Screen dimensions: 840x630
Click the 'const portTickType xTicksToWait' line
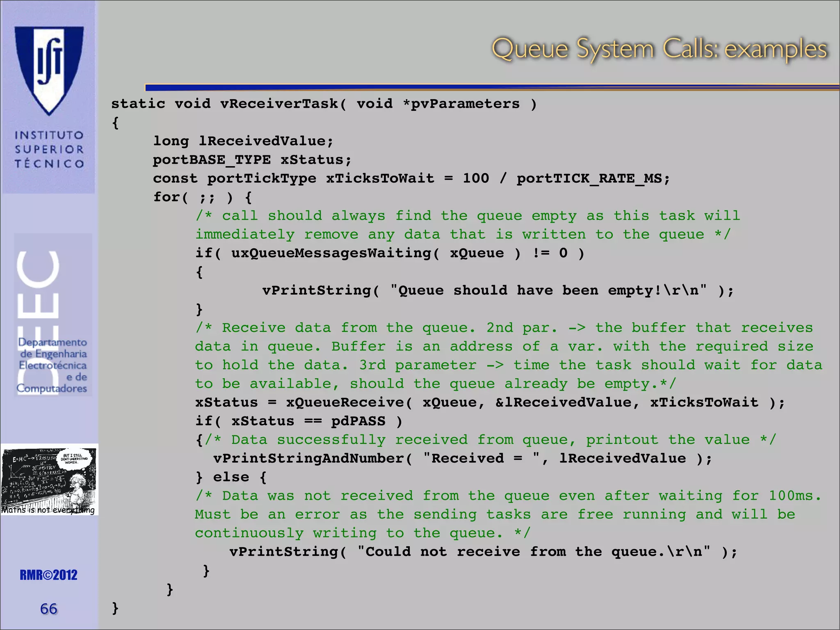pos(411,179)
